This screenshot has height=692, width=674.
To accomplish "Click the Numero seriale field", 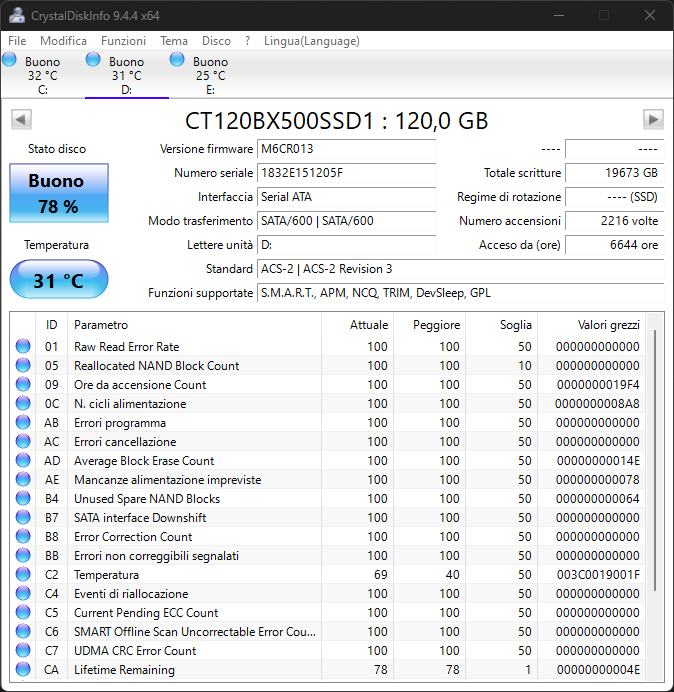I will 346,173.
